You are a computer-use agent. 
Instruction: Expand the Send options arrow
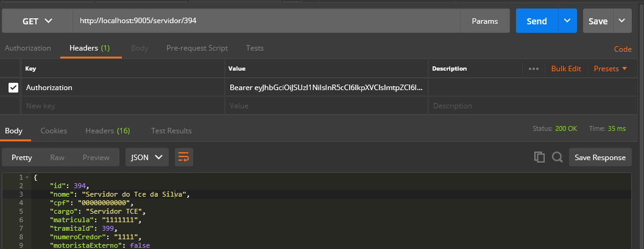pos(568,21)
